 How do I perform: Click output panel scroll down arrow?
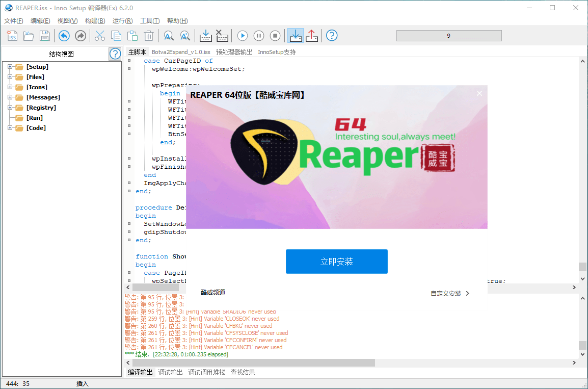pyautogui.click(x=582, y=354)
